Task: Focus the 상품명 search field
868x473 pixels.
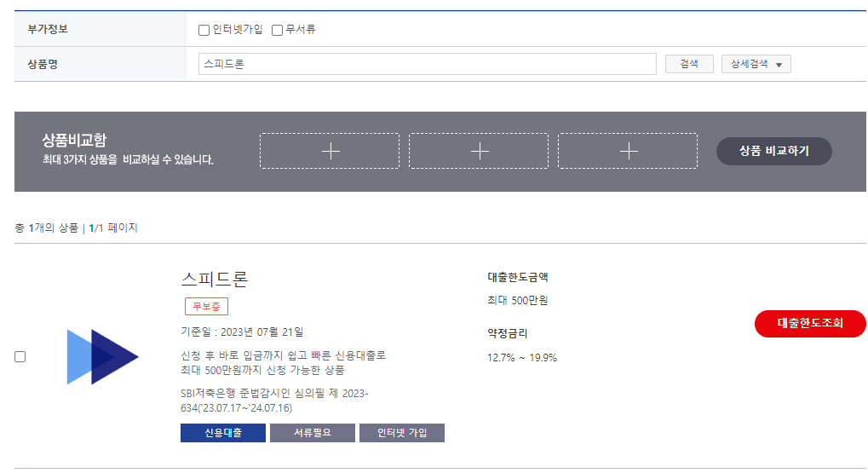Action: [x=428, y=64]
